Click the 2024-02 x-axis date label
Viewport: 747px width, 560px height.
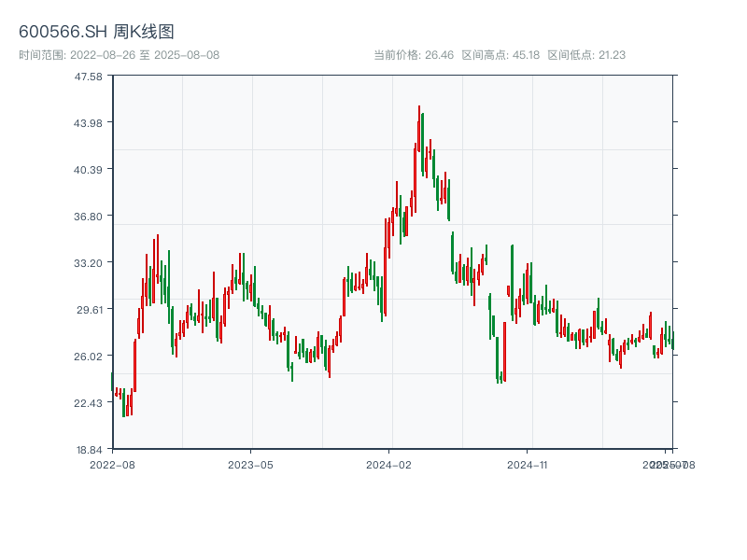(389, 464)
